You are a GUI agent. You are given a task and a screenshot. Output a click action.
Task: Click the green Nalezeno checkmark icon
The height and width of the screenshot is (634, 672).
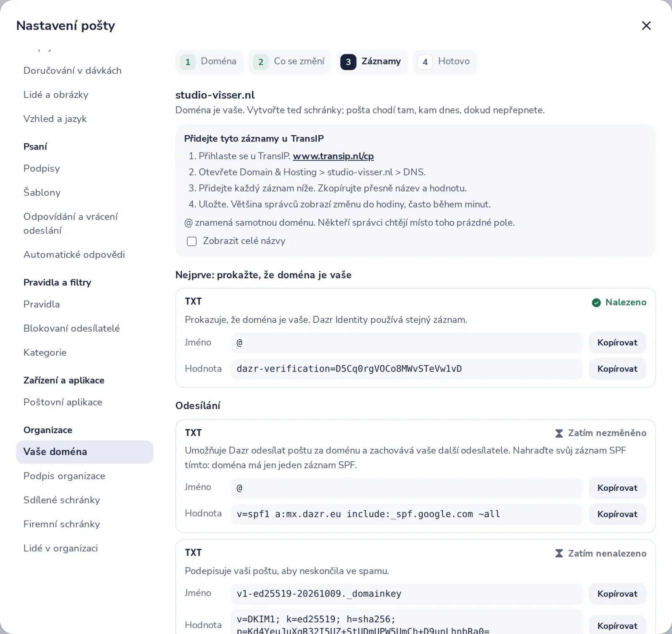(x=596, y=303)
